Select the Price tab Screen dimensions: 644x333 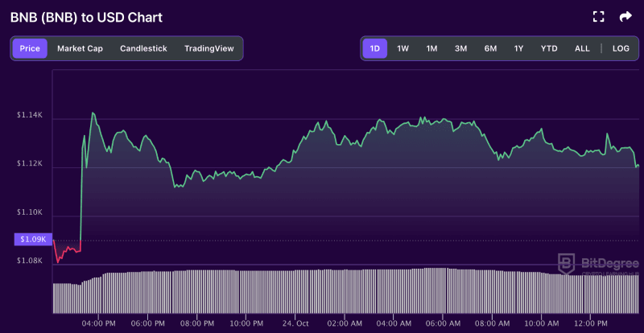[30, 48]
